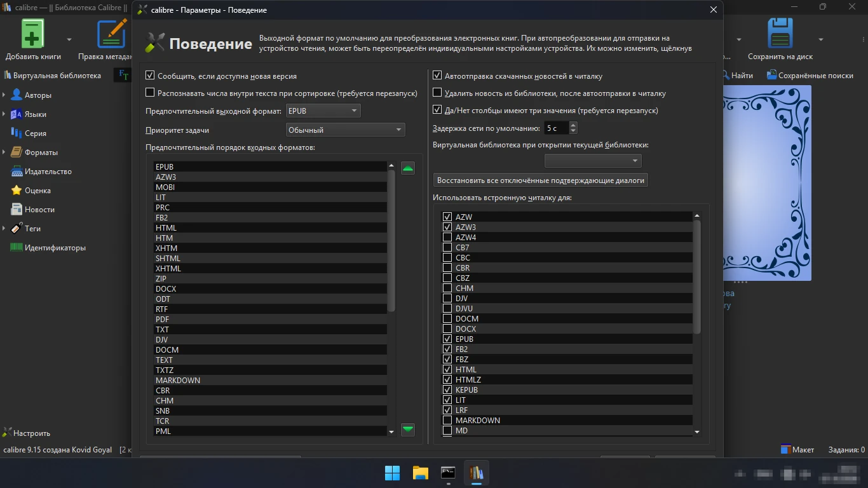The image size is (868, 488).
Task: Click Задания: 0 in the status bar
Action: [x=846, y=450]
